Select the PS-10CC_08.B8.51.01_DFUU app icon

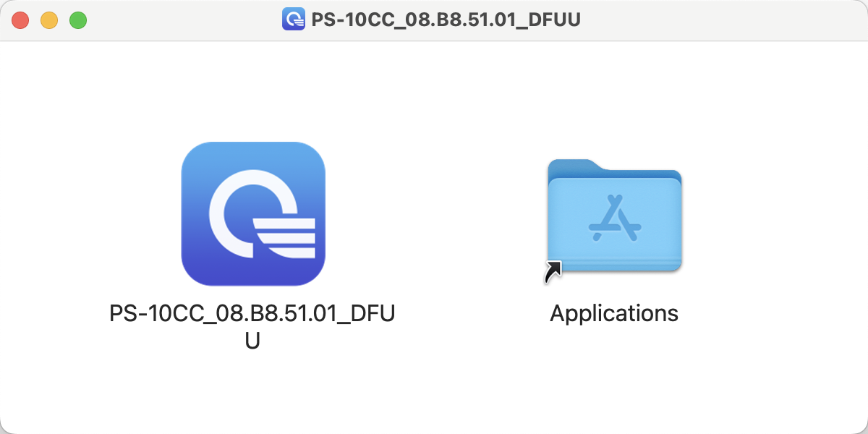click(252, 213)
